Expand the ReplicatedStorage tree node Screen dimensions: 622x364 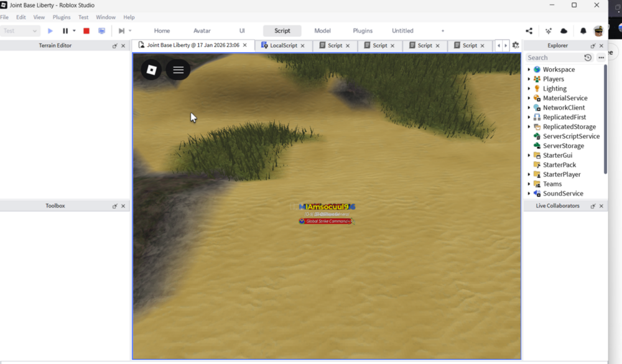point(529,127)
